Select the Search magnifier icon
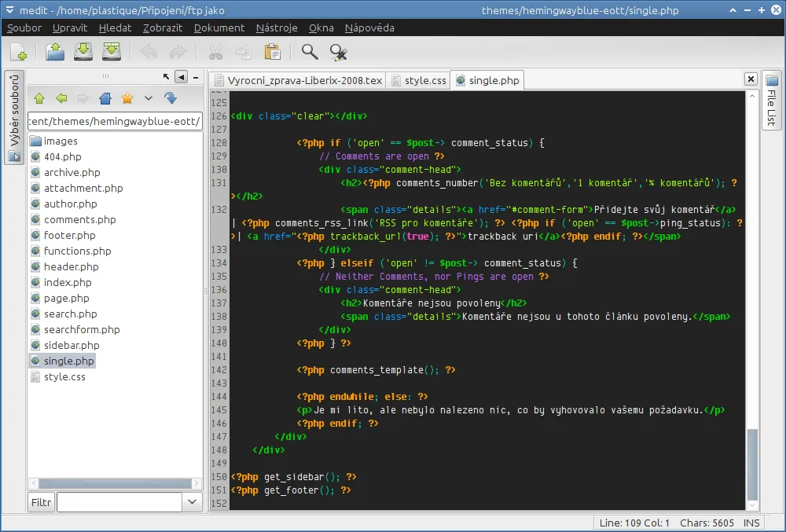Image resolution: width=786 pixels, height=532 pixels. pyautogui.click(x=309, y=52)
